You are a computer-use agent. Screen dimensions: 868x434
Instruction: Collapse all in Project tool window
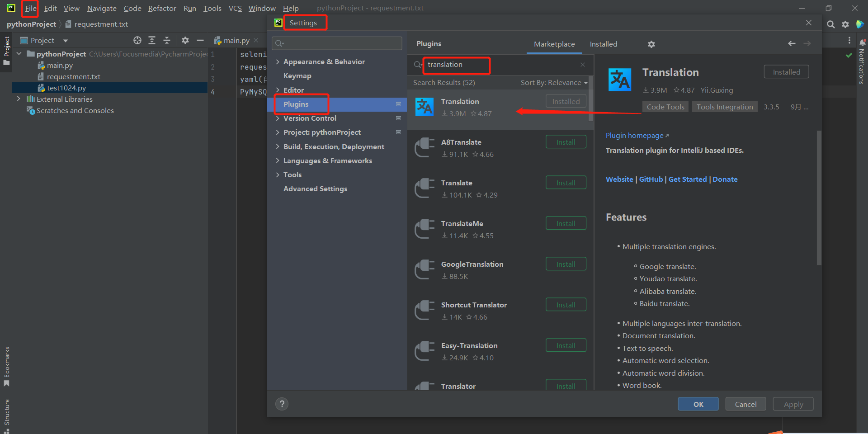point(167,40)
